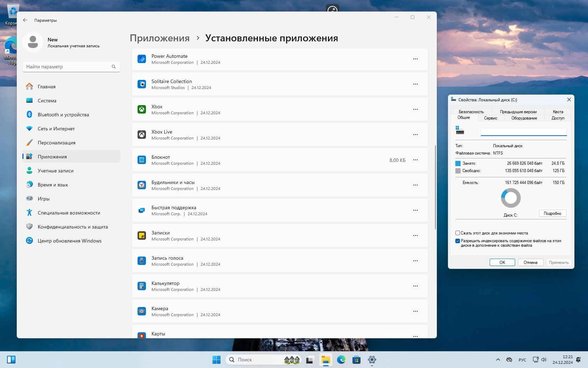The height and width of the screenshot is (368, 588).
Task: Open the Сервис tab
Action: 491,118
